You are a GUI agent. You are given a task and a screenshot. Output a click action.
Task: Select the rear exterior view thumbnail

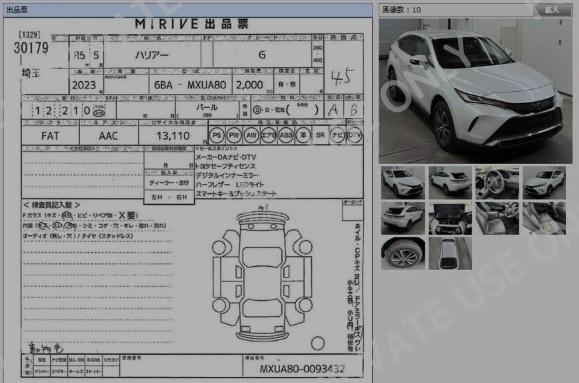tap(450, 182)
